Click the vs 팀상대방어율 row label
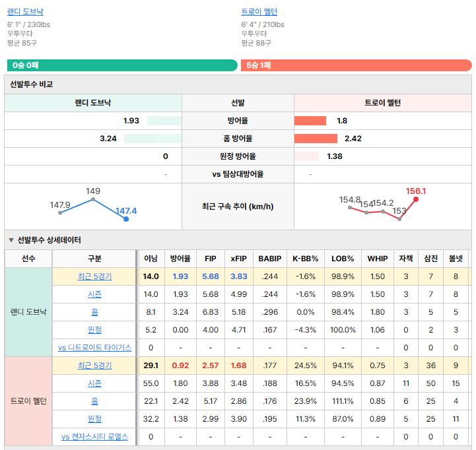Image resolution: width=476 pixels, height=450 pixels. [238, 174]
